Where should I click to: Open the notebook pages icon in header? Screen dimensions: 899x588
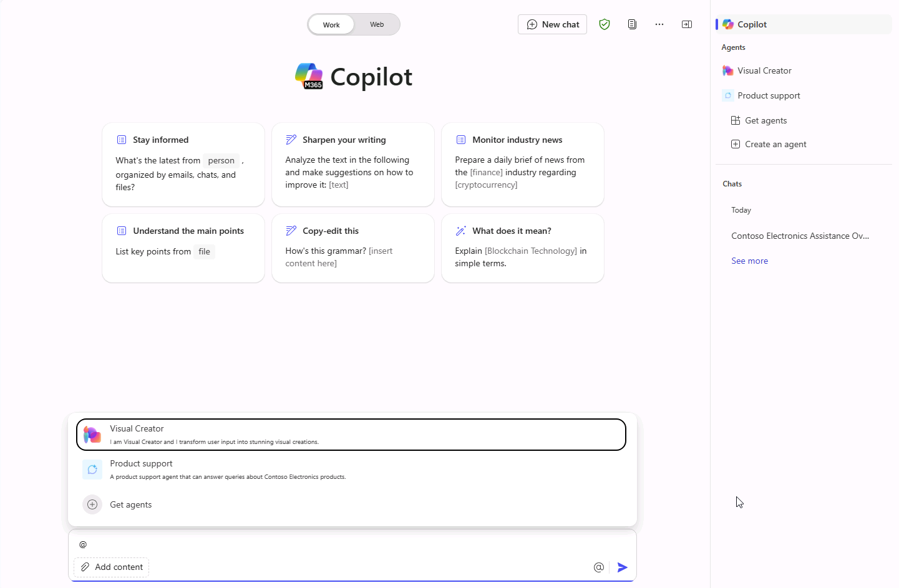coord(632,24)
